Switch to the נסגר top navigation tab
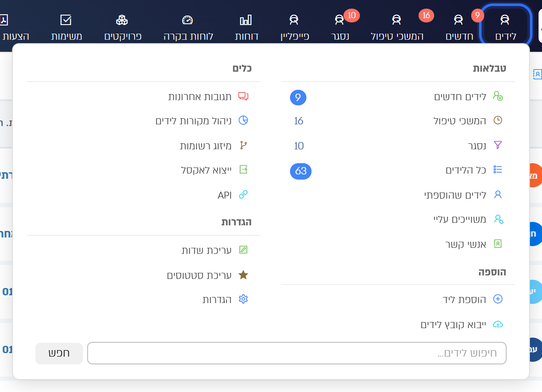 [340, 27]
